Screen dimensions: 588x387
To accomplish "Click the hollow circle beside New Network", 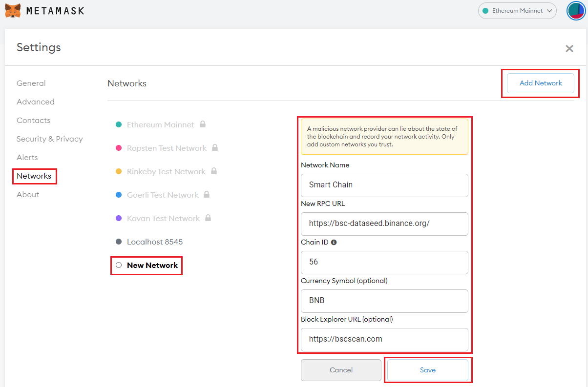I will (x=119, y=265).
